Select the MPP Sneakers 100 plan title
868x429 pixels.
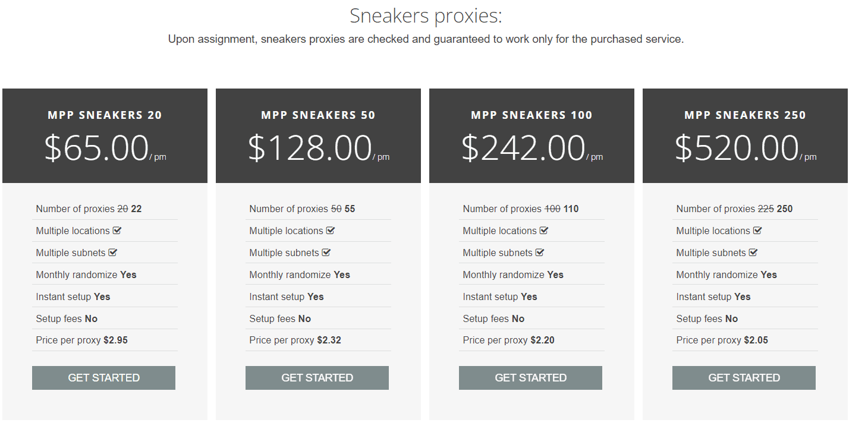[x=532, y=115]
